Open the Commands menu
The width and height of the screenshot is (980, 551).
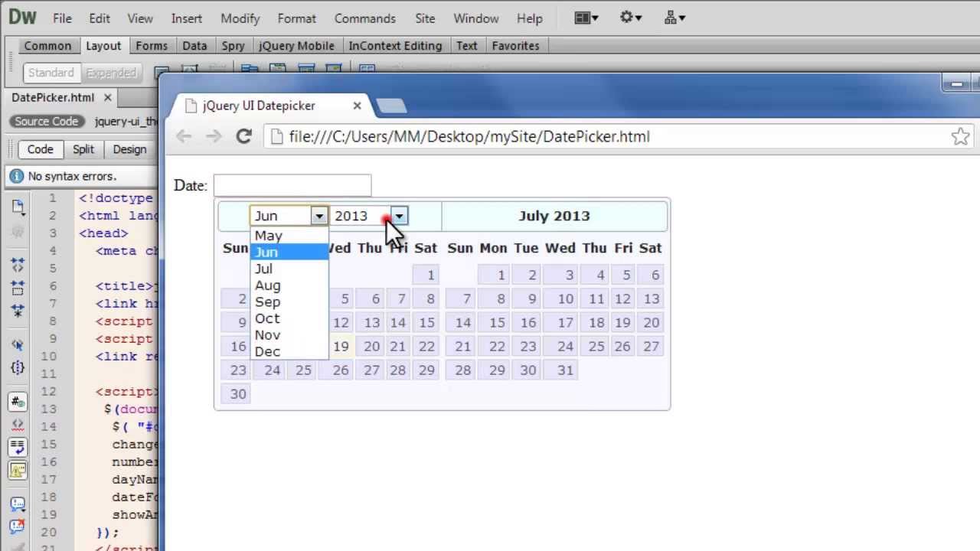365,18
